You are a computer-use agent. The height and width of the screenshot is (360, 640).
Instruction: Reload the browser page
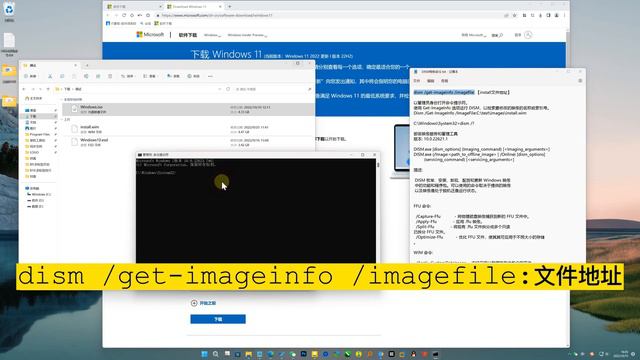pos(124,16)
